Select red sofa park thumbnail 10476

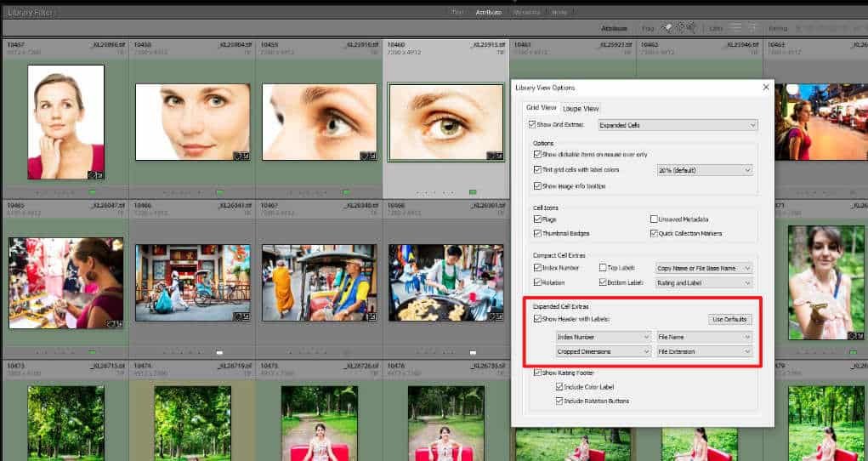pos(446,424)
